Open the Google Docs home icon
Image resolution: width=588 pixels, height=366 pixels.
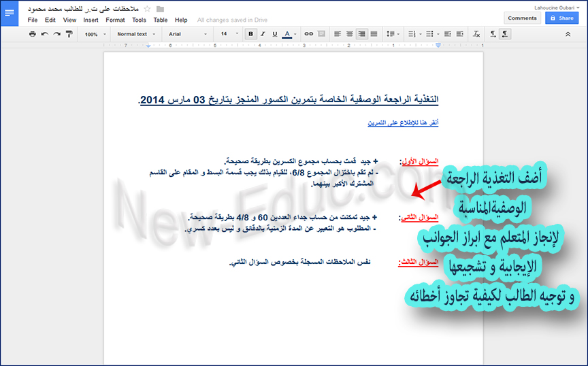10,13
